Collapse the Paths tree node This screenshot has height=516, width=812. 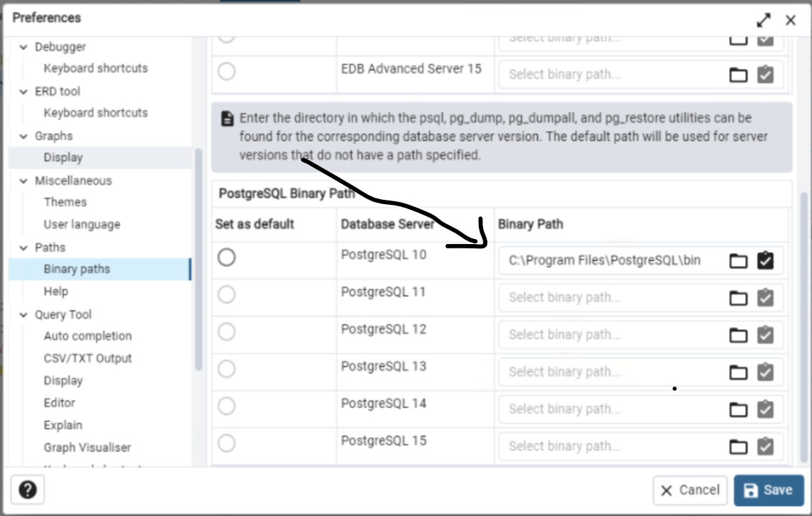tap(24, 248)
